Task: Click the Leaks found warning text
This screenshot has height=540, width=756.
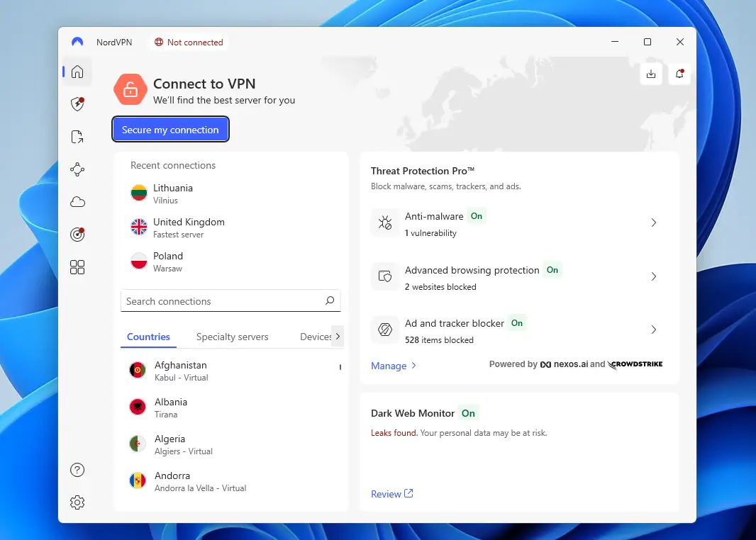Action: (394, 433)
